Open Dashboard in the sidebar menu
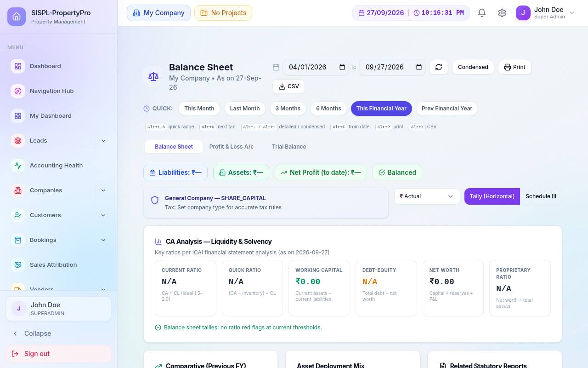Viewport: 588px width, 368px height. tap(59, 66)
